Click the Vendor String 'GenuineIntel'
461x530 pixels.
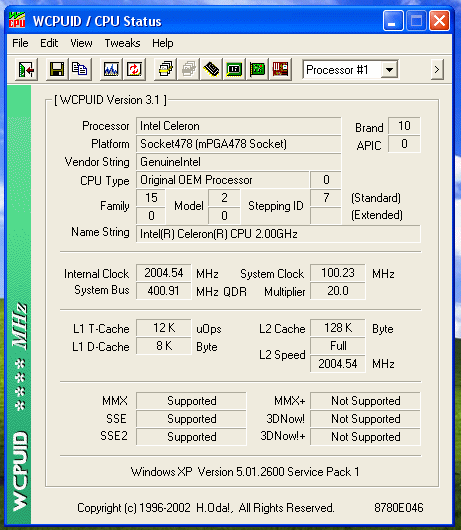(x=239, y=162)
